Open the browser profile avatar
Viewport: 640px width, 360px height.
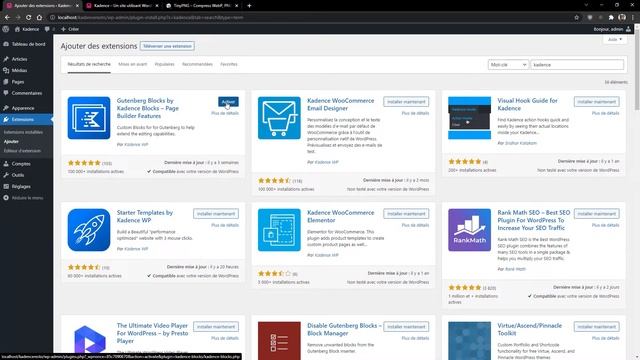[x=622, y=18]
